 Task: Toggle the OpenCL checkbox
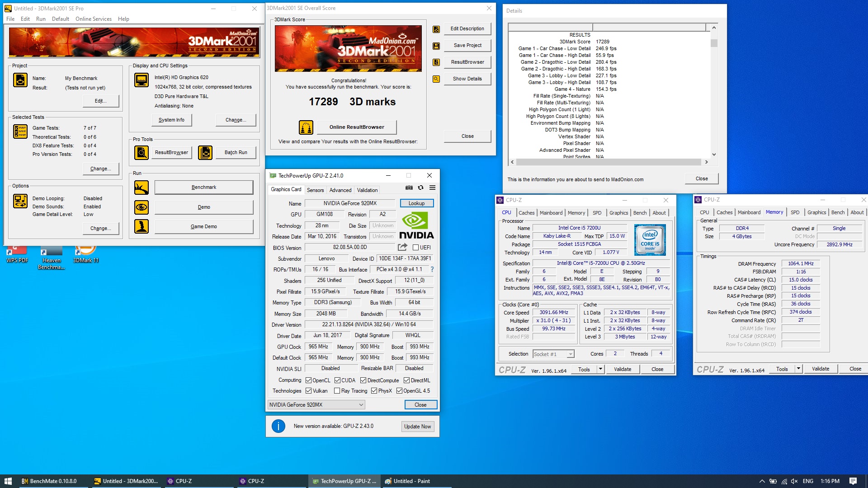click(x=309, y=380)
